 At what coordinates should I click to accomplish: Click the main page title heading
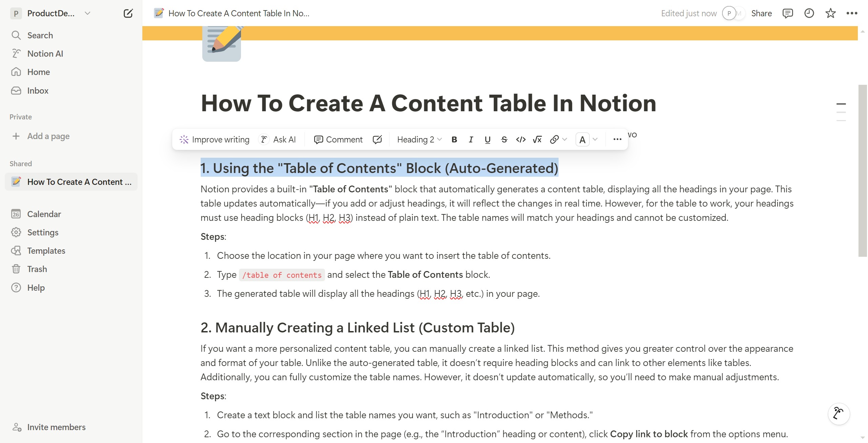point(428,103)
